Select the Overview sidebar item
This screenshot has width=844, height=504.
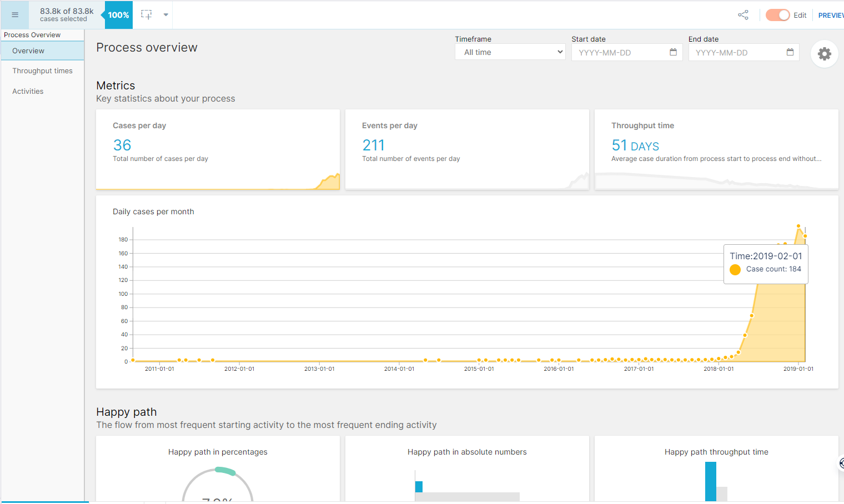(42, 51)
